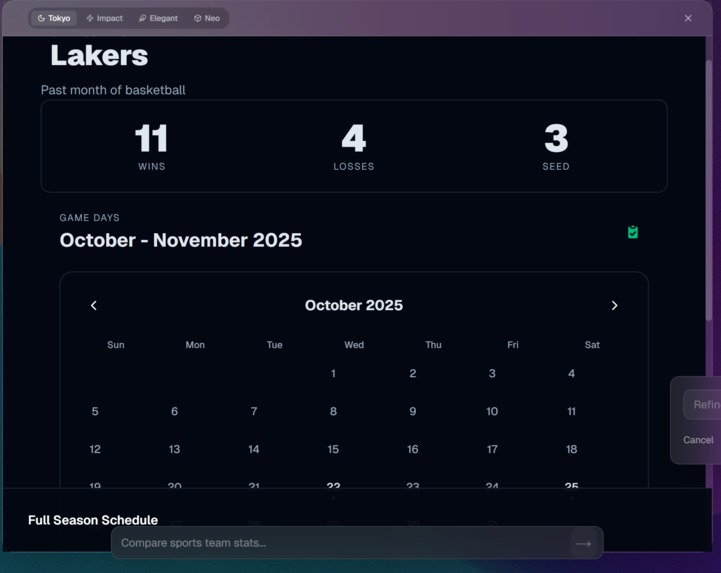This screenshot has width=721, height=573.
Task: Click October 15 date cell
Action: (x=333, y=449)
